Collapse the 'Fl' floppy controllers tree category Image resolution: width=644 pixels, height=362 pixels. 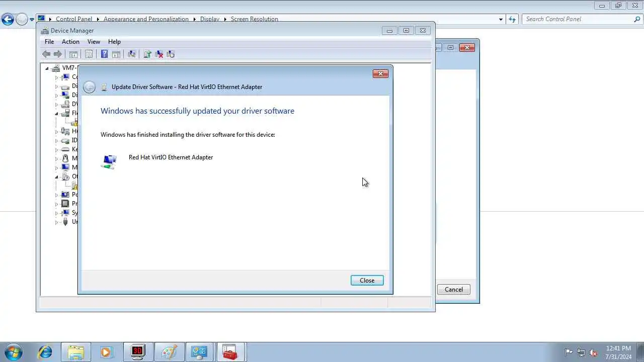56,114
